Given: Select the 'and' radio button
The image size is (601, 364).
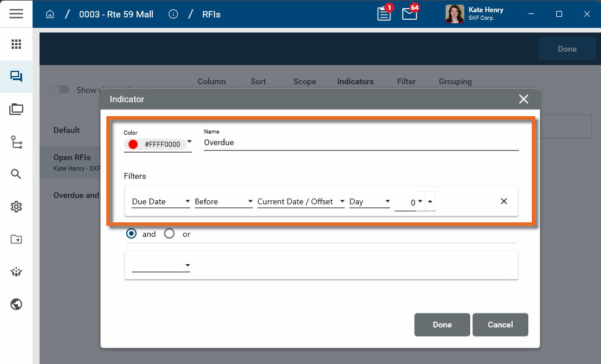Looking at the screenshot, I should [132, 234].
